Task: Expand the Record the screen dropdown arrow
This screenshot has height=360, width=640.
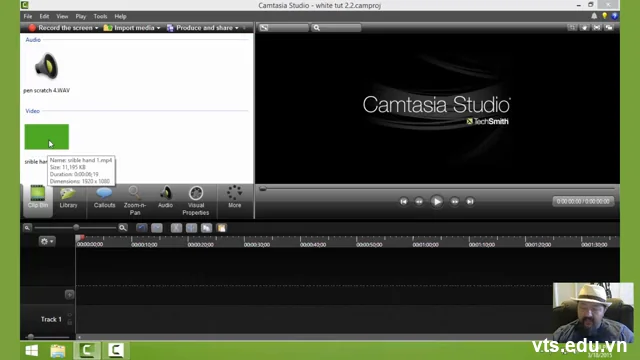Action: 97,28
